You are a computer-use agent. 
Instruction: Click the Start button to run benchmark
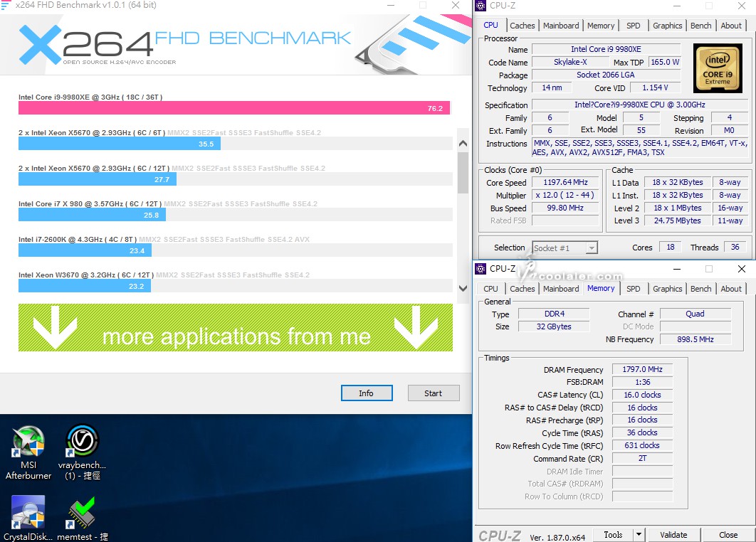click(x=434, y=393)
